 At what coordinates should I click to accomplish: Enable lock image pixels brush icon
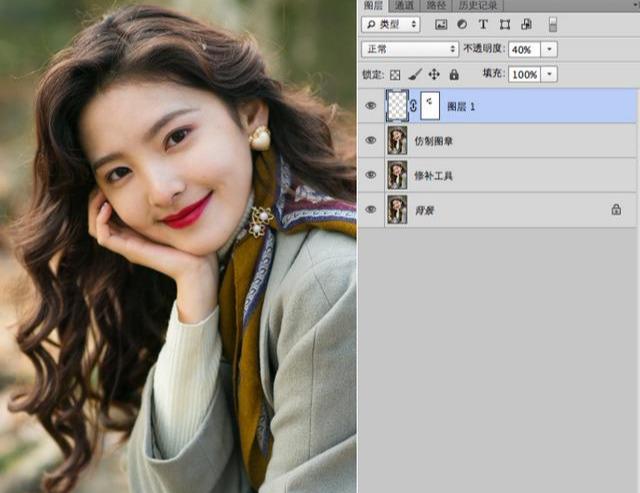pos(414,75)
